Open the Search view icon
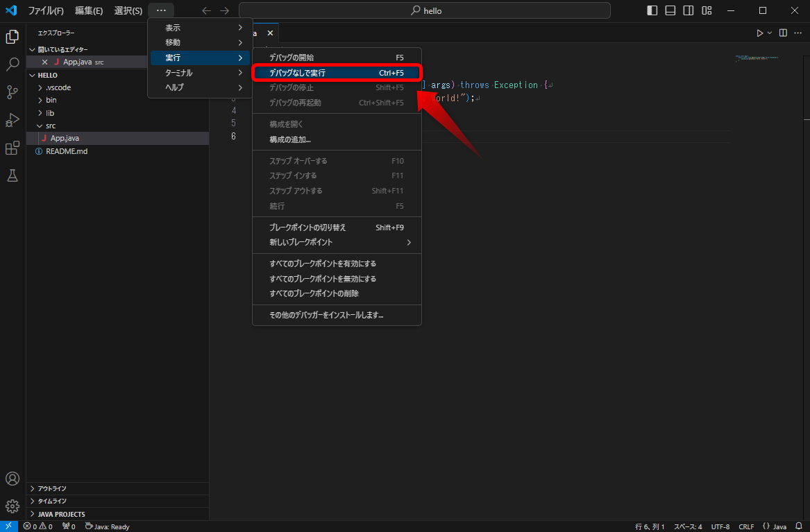 point(12,64)
